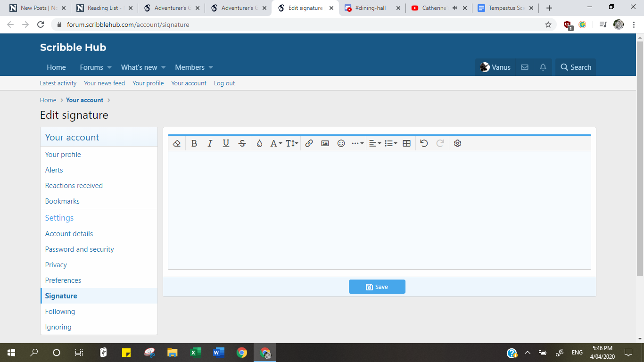This screenshot has width=644, height=362.
Task: Open the Forums navigation menu
Action: 96,67
